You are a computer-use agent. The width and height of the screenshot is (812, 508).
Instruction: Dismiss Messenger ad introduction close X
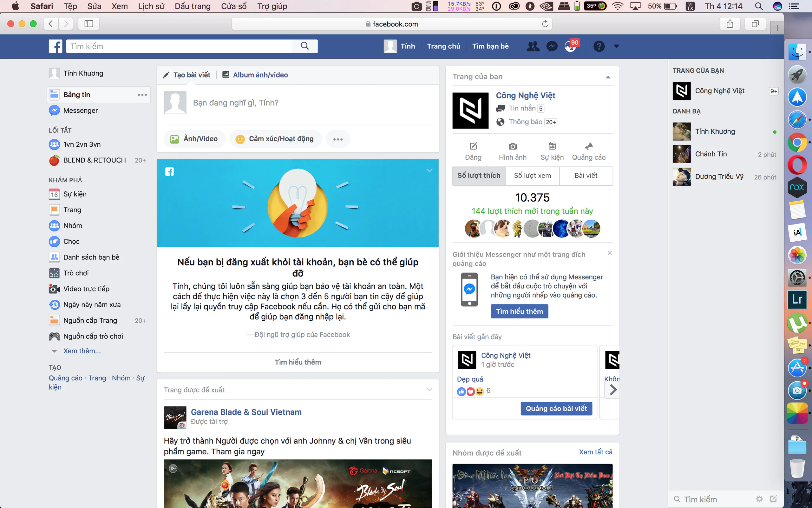(610, 253)
